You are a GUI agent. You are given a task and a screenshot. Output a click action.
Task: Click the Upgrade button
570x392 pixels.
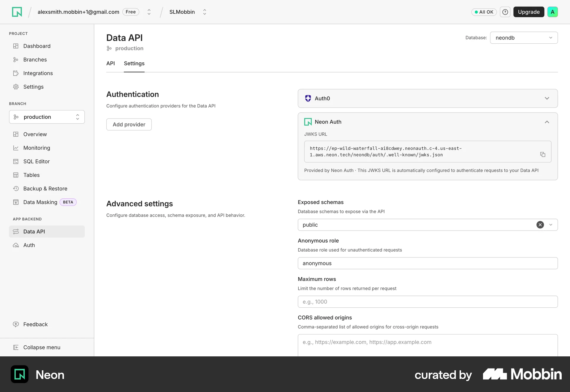tap(529, 12)
